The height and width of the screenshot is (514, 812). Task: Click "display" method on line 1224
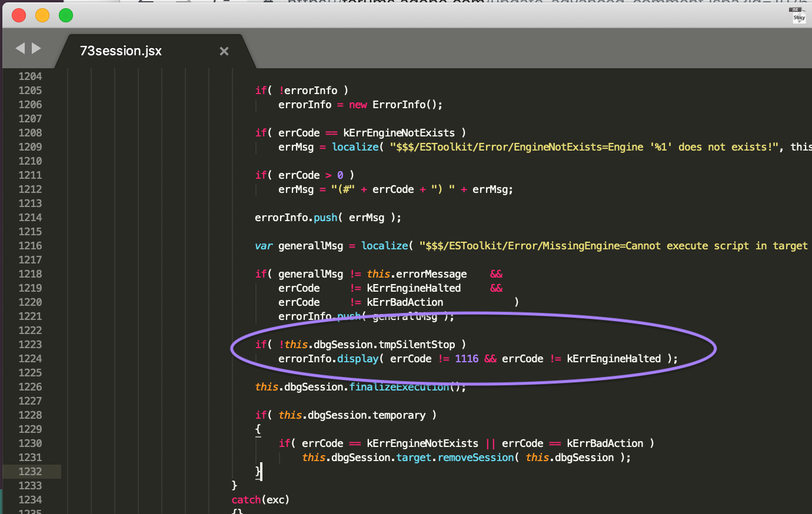click(x=358, y=359)
